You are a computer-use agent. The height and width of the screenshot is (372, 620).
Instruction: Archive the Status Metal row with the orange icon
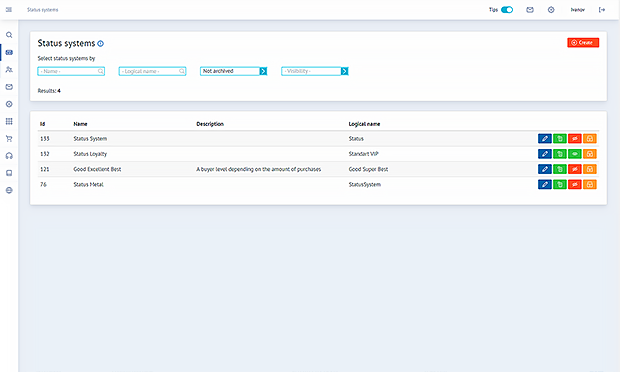590,185
